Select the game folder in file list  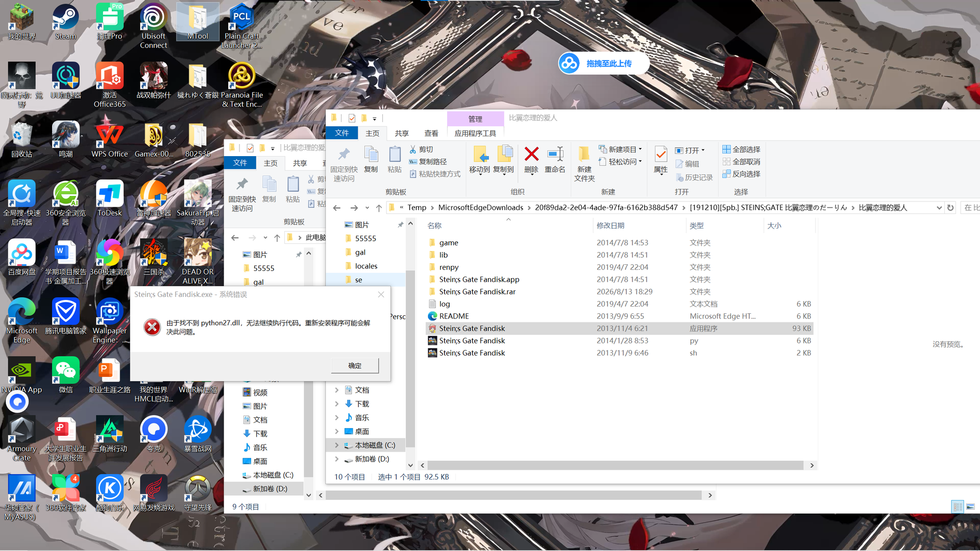[619, 243]
